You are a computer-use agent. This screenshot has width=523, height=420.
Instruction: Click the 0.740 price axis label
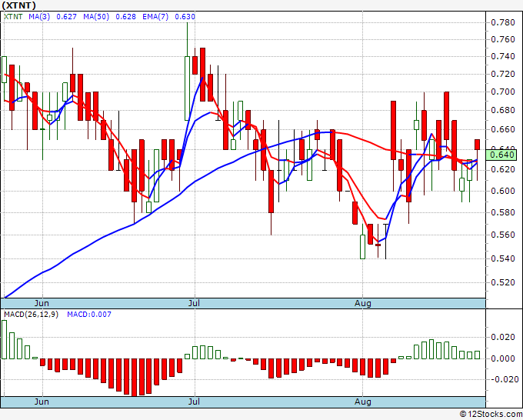point(503,56)
